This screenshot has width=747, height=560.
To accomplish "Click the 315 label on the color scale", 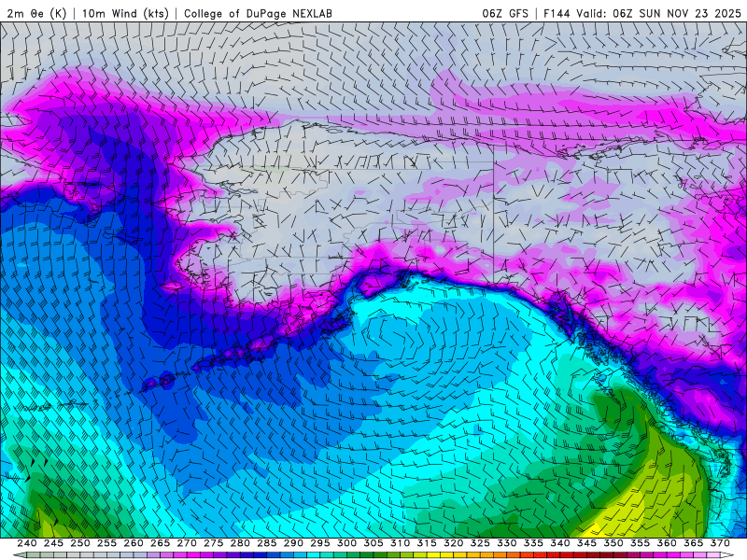I will tap(427, 543).
